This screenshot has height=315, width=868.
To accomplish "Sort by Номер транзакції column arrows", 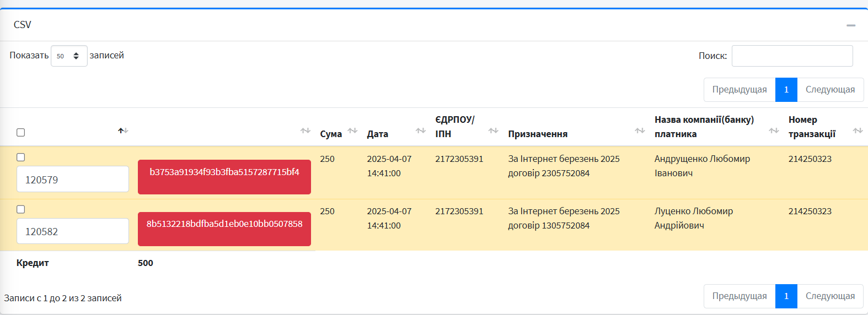I will click(858, 131).
